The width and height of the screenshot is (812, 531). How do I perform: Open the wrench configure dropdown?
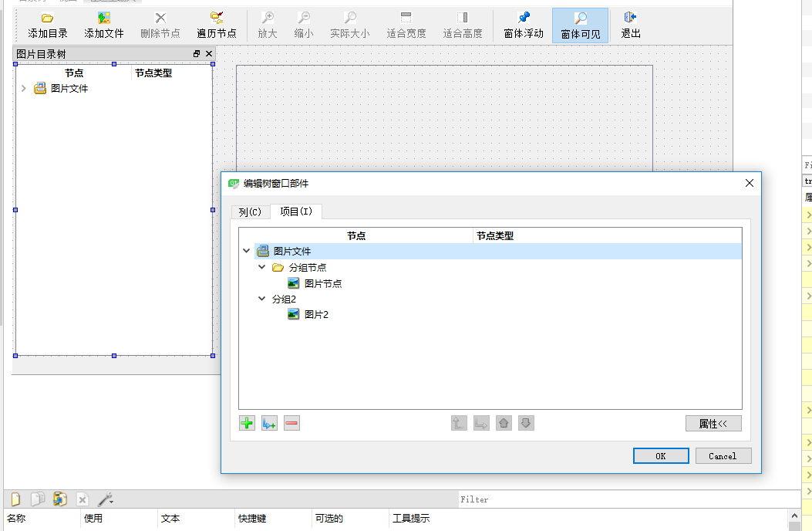click(x=105, y=499)
